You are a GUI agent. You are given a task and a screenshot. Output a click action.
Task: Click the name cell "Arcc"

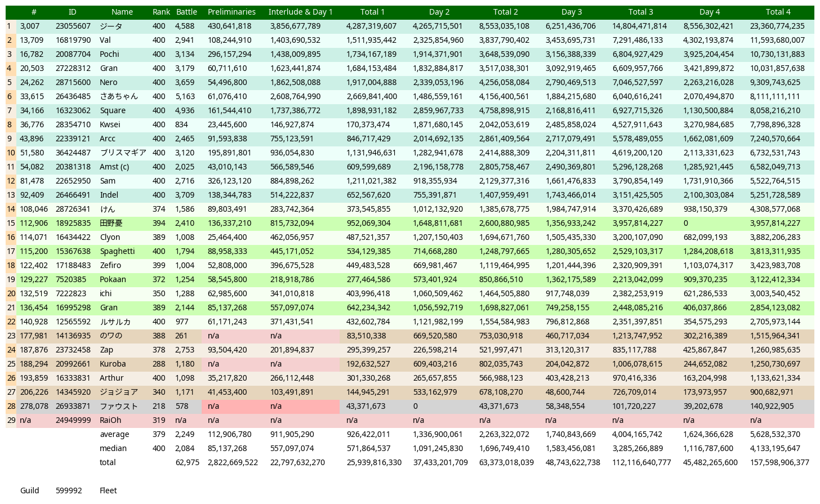[x=108, y=139]
